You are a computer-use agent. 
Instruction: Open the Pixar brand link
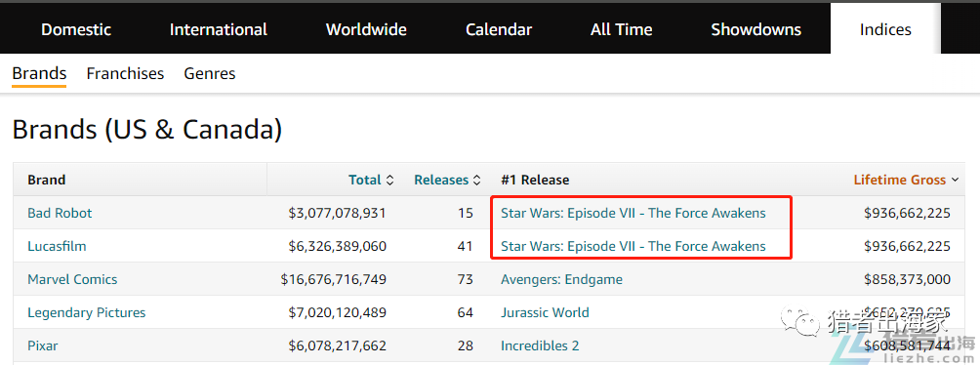[43, 345]
